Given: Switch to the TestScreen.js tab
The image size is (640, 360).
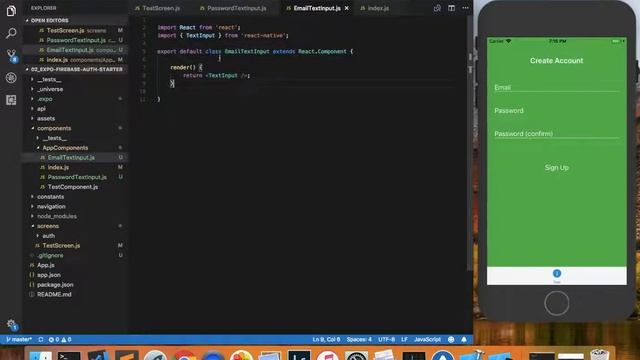Looking at the screenshot, I should pyautogui.click(x=161, y=8).
